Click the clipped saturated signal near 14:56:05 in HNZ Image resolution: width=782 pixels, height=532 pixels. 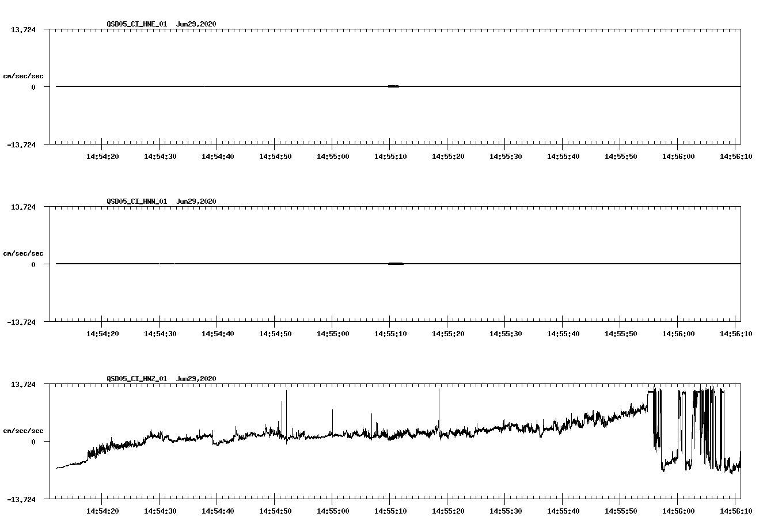[708, 429]
